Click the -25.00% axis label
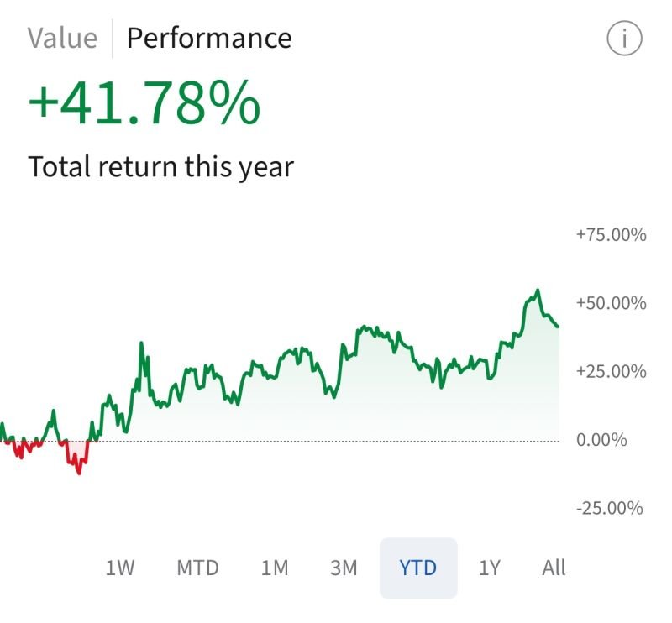 [x=607, y=507]
